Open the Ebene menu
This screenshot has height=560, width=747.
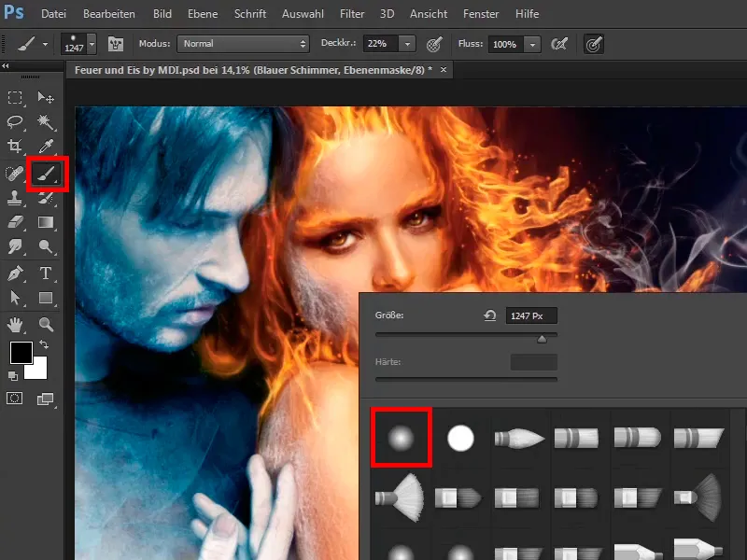(203, 14)
